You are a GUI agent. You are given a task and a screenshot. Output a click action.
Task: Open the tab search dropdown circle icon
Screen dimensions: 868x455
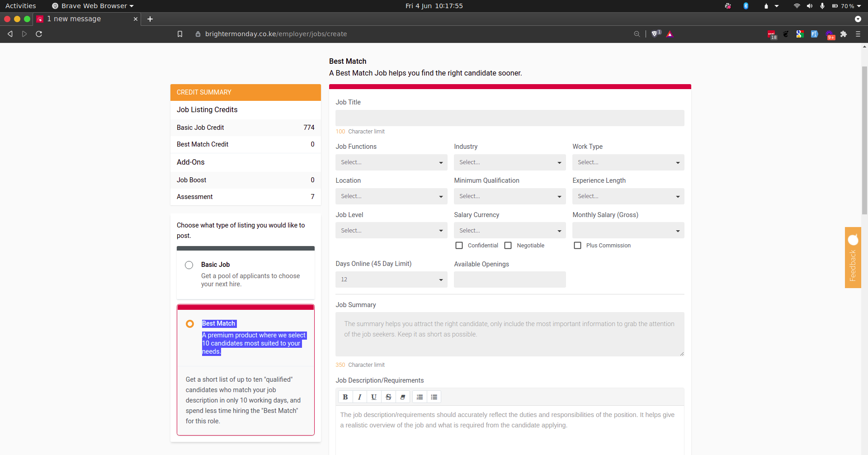[x=858, y=19]
